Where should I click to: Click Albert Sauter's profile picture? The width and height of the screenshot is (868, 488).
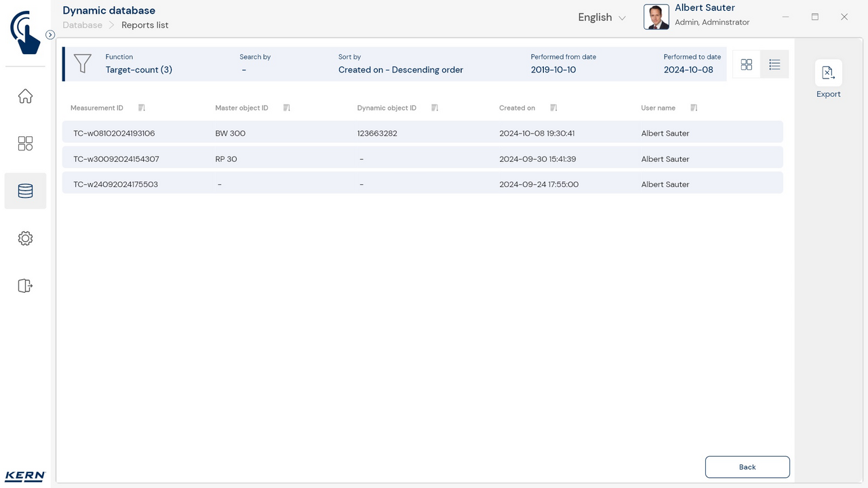(656, 18)
